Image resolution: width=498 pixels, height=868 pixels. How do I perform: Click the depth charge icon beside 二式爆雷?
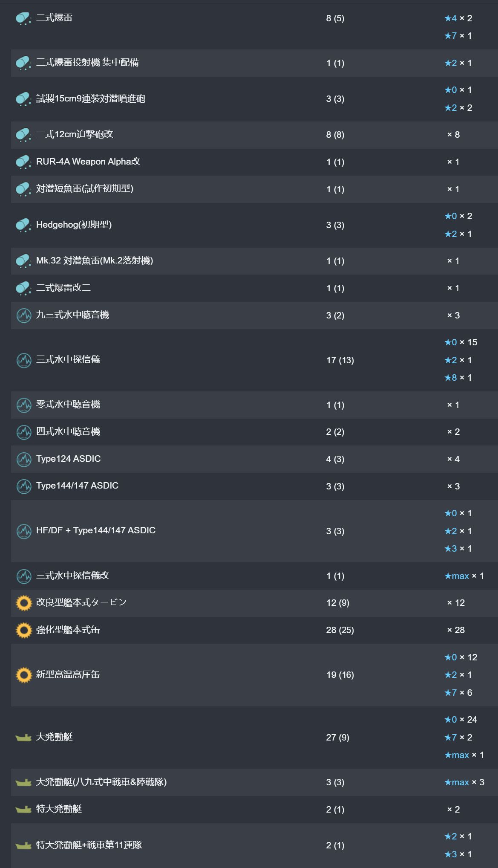click(x=23, y=18)
